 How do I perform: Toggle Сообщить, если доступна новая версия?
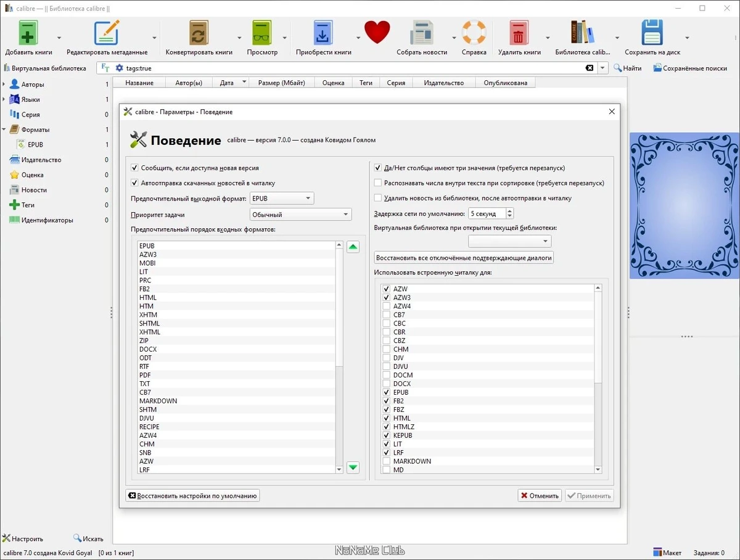pos(134,168)
